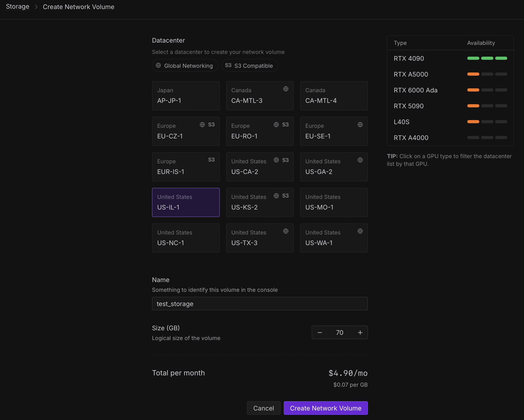This screenshot has height=420, width=524.
Task: Toggle the Global Networking filter chip
Action: (x=185, y=65)
